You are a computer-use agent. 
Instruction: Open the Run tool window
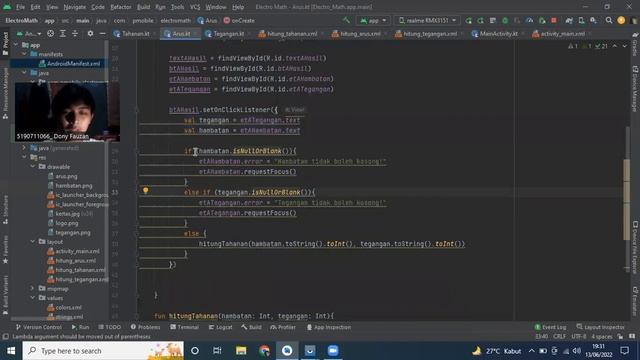(80, 327)
